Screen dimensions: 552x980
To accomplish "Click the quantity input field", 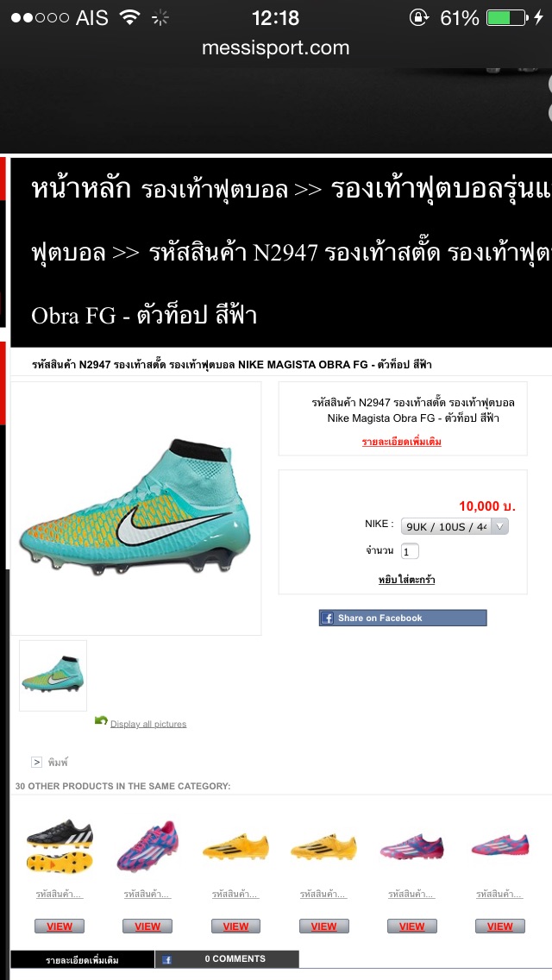I will [410, 551].
